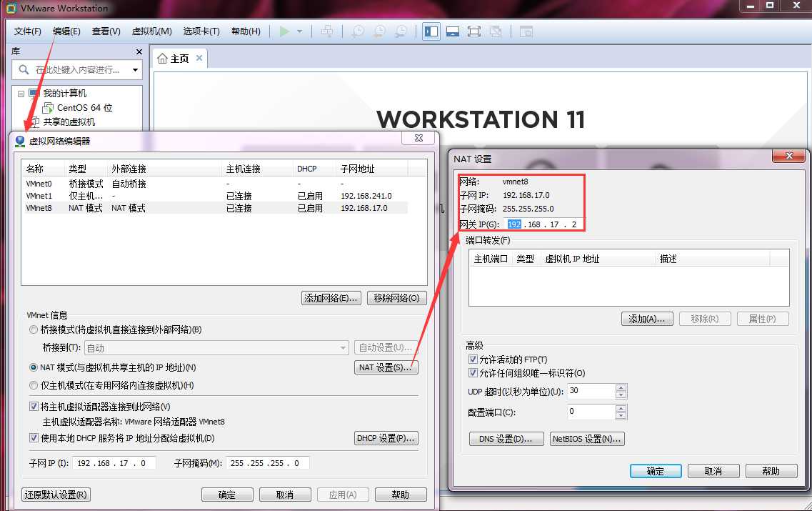Select the 桥接模式 radio button
This screenshot has width=812, height=511.
tap(34, 329)
